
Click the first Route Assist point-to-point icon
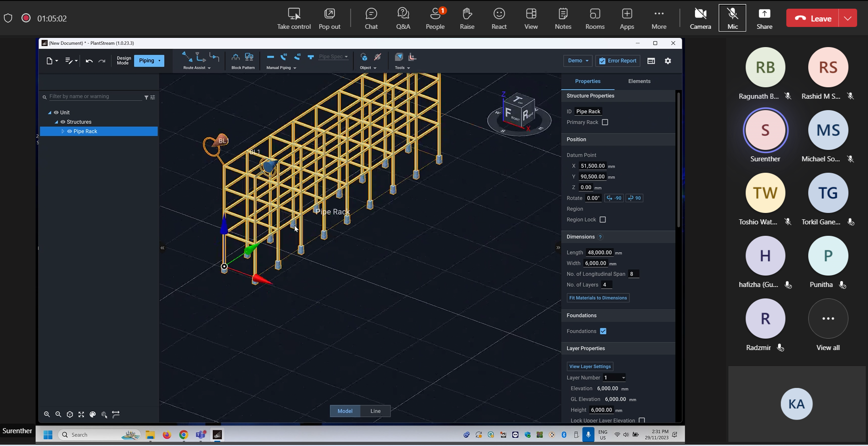[187, 57]
